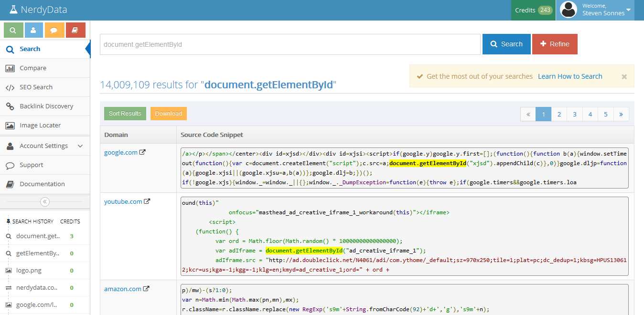Image resolution: width=644 pixels, height=315 pixels.
Task: Go to previous page of results
Action: pos(528,114)
